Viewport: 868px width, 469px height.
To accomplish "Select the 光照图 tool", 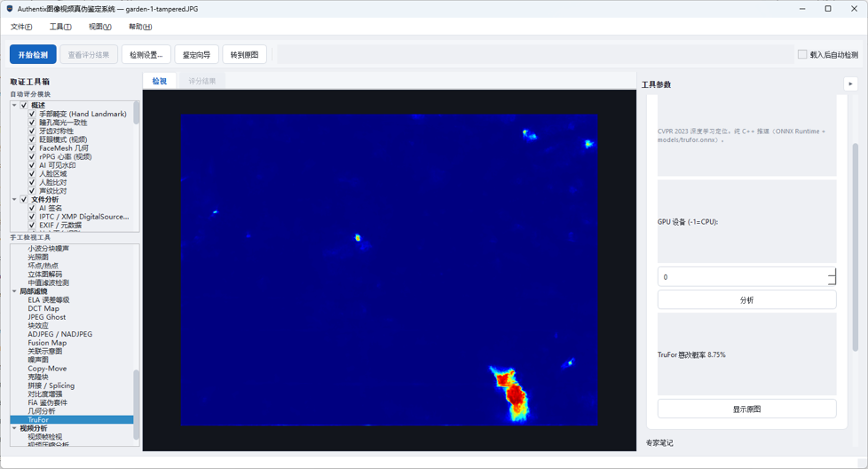I will pos(38,257).
